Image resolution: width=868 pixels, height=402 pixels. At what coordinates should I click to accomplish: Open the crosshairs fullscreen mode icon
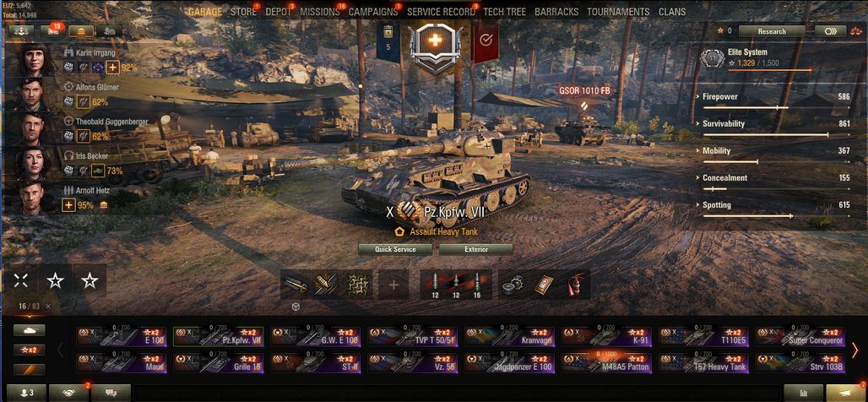tap(21, 280)
